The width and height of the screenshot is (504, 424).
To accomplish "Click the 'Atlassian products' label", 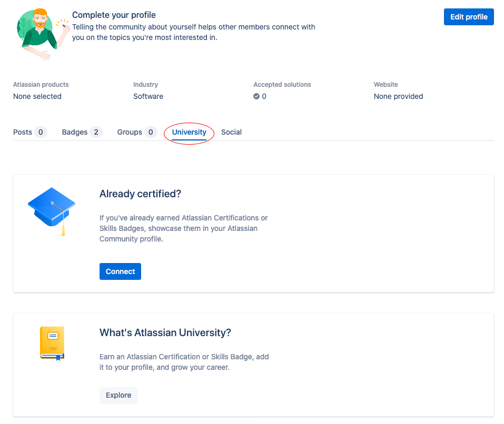I will (x=41, y=84).
